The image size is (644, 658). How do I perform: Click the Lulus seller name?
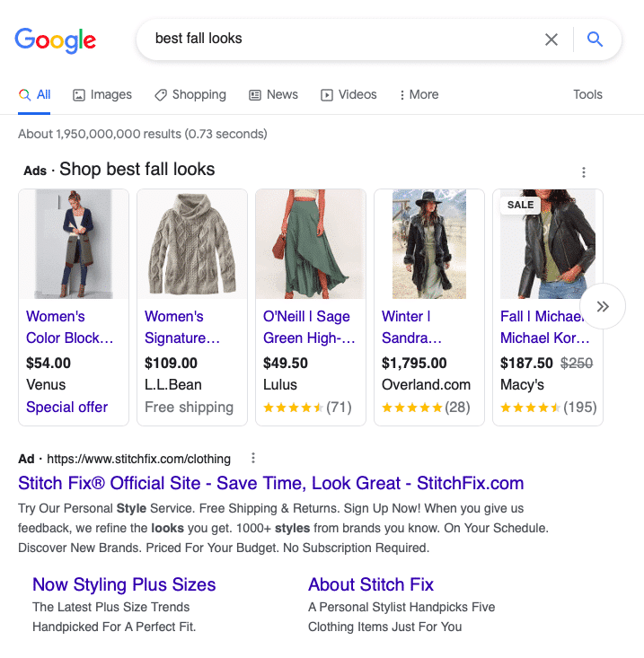[280, 385]
